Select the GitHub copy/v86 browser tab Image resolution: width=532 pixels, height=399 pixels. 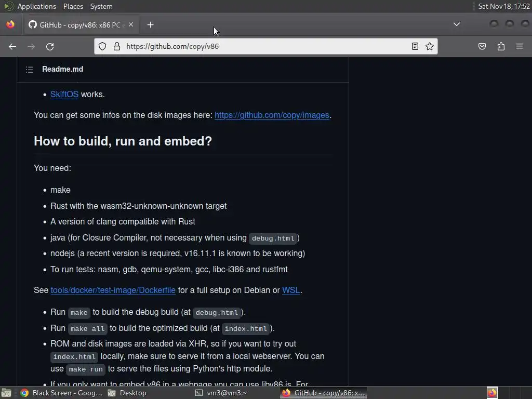(x=81, y=25)
